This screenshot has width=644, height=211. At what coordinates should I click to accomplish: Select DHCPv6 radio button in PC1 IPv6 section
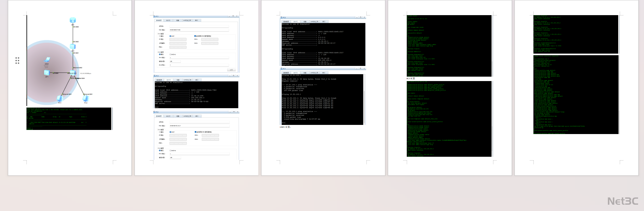point(170,55)
